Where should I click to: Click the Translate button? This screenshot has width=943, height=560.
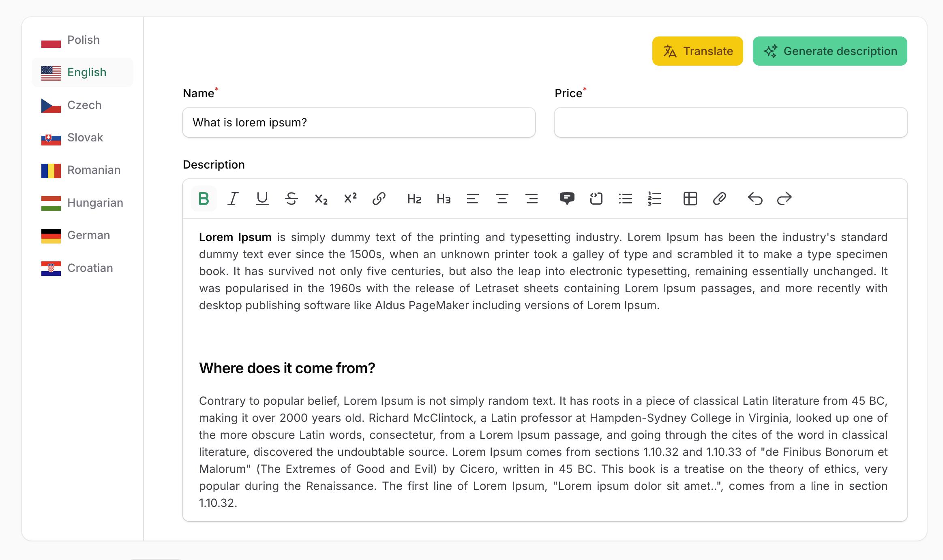[697, 51]
